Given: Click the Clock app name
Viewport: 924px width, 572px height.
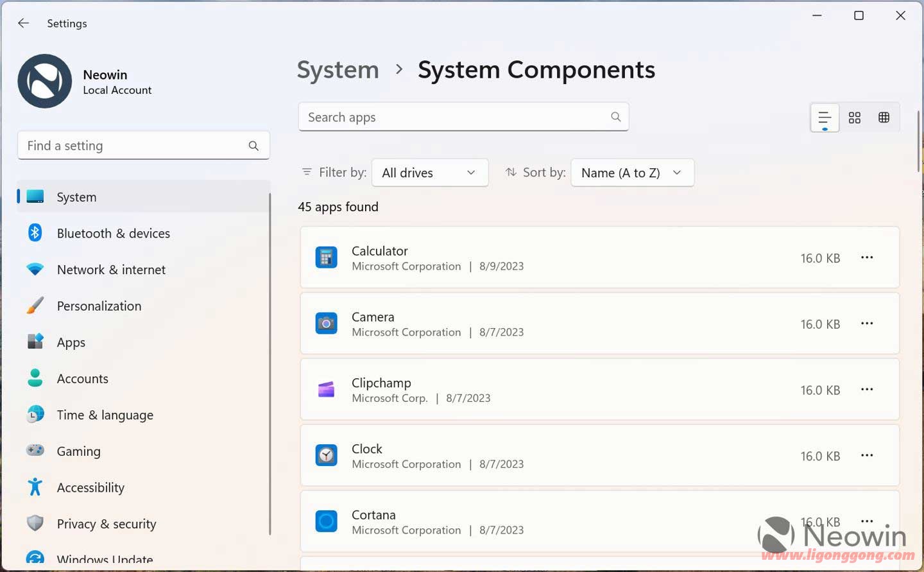Looking at the screenshot, I should (x=367, y=449).
